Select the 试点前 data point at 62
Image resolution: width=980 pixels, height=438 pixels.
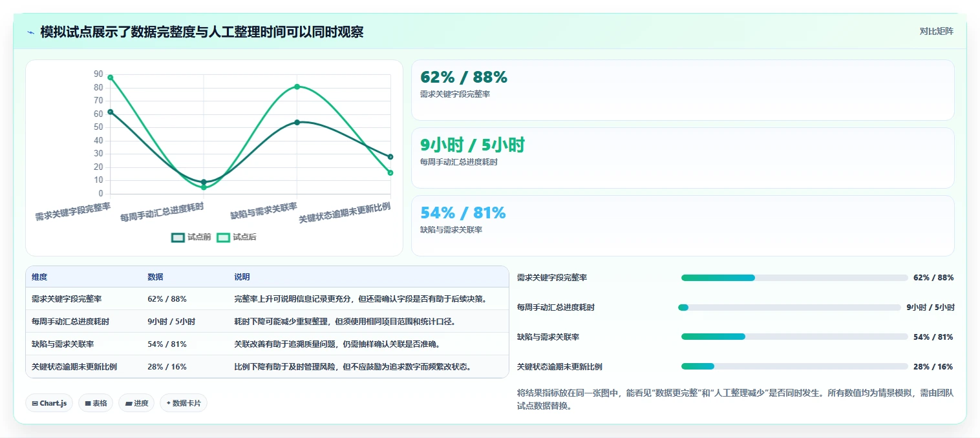[111, 112]
